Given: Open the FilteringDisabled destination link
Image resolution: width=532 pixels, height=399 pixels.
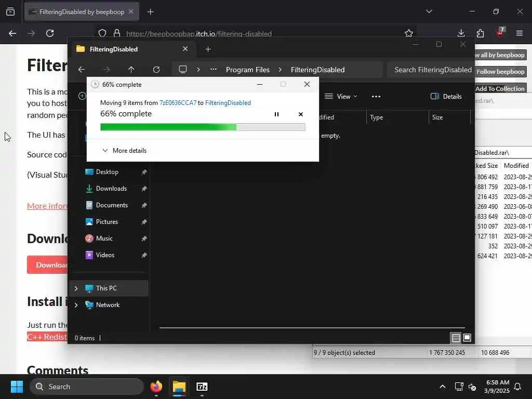Looking at the screenshot, I should tap(228, 103).
